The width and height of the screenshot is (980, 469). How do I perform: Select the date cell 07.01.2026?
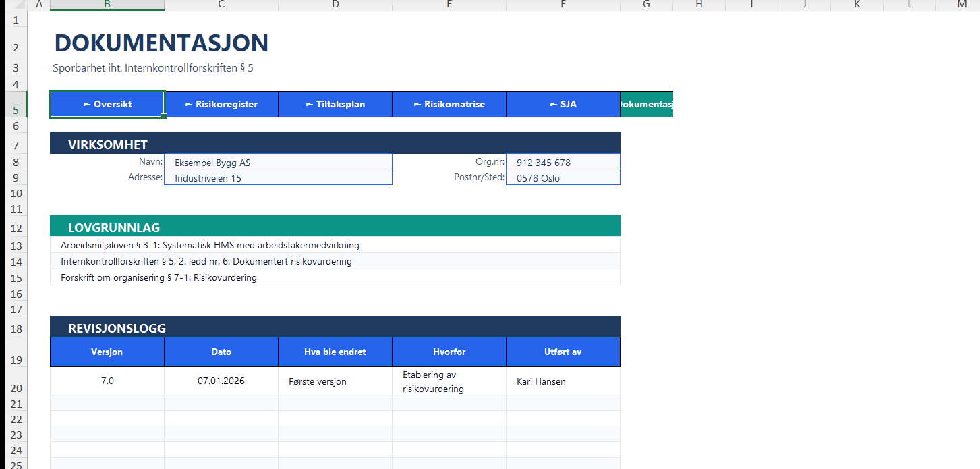pyautogui.click(x=221, y=381)
